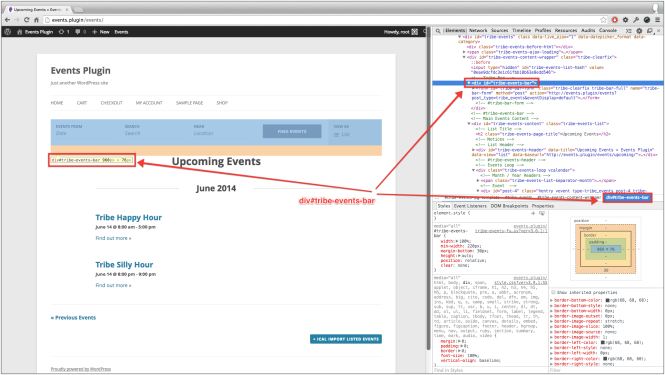Open the Tribe Silly Hour event link
Image resolution: width=665 pixels, height=375 pixels.
124,265
